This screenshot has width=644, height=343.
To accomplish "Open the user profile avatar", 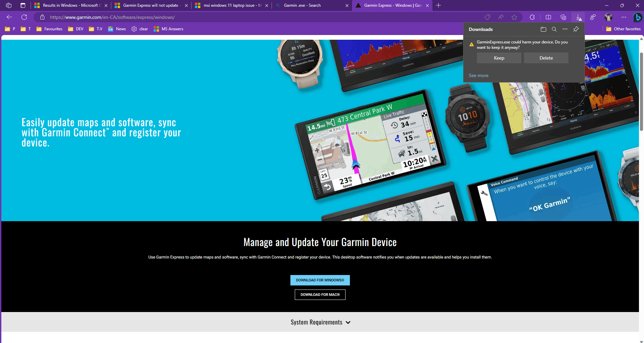I will pos(608,17).
